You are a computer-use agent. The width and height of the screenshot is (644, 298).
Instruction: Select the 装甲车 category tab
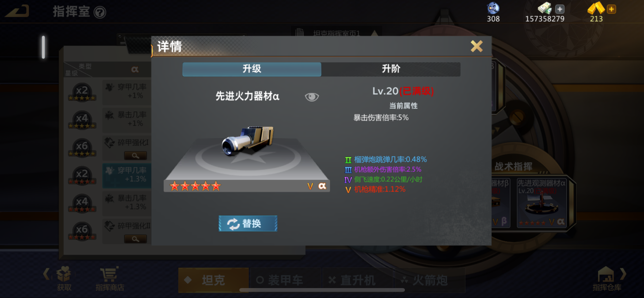pyautogui.click(x=285, y=280)
